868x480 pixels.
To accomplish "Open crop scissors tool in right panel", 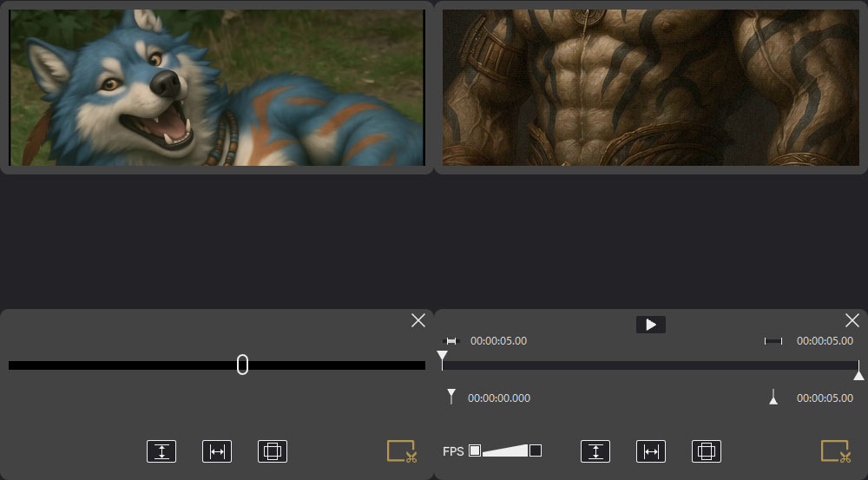I will [x=836, y=451].
